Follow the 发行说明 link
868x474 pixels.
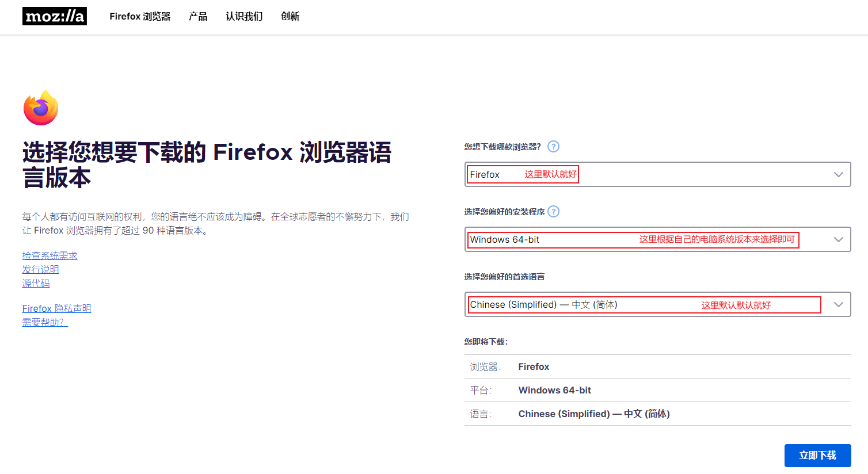(40, 269)
